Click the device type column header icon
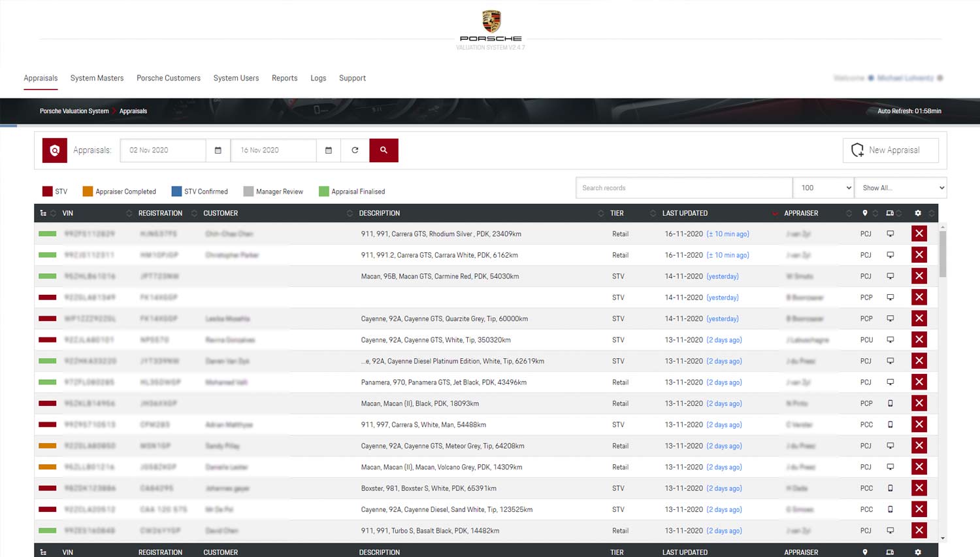This screenshot has width=980, height=557. pos(890,213)
